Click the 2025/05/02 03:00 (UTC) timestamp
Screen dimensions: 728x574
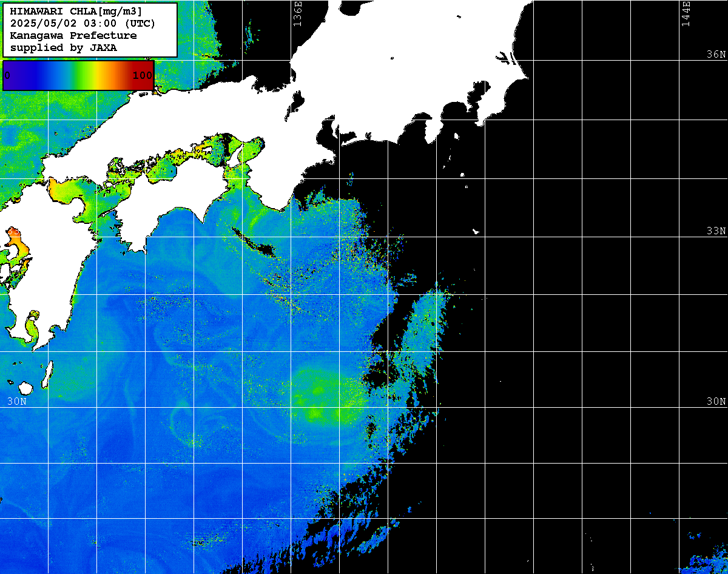(x=83, y=24)
